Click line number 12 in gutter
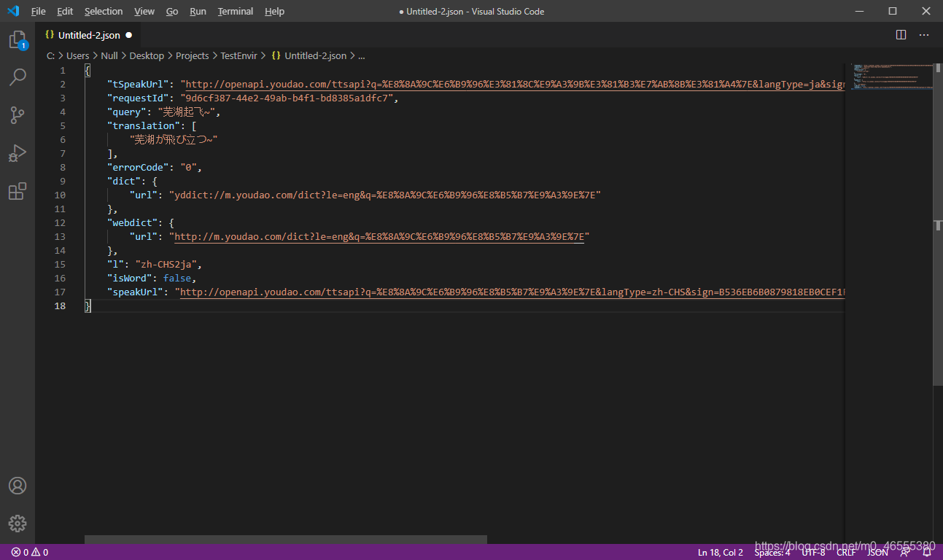The height and width of the screenshot is (560, 943). click(60, 223)
